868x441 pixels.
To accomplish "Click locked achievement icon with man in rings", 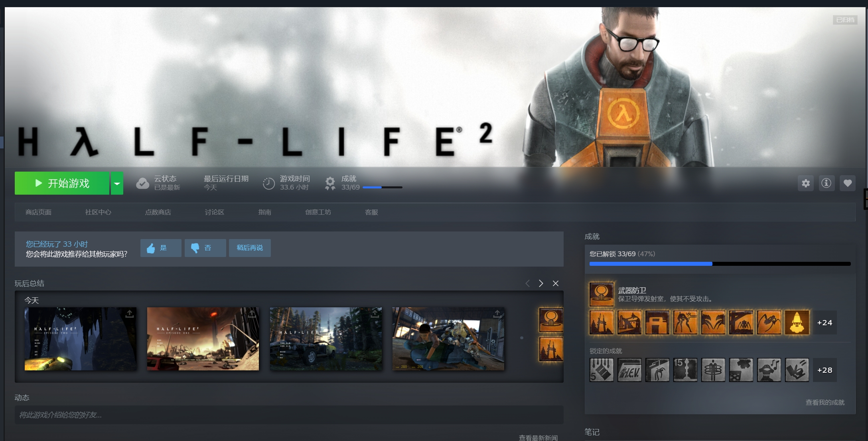I will coord(713,370).
